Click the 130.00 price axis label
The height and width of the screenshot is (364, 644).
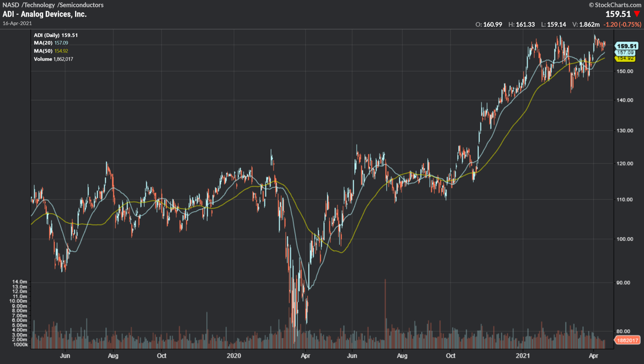[625, 130]
